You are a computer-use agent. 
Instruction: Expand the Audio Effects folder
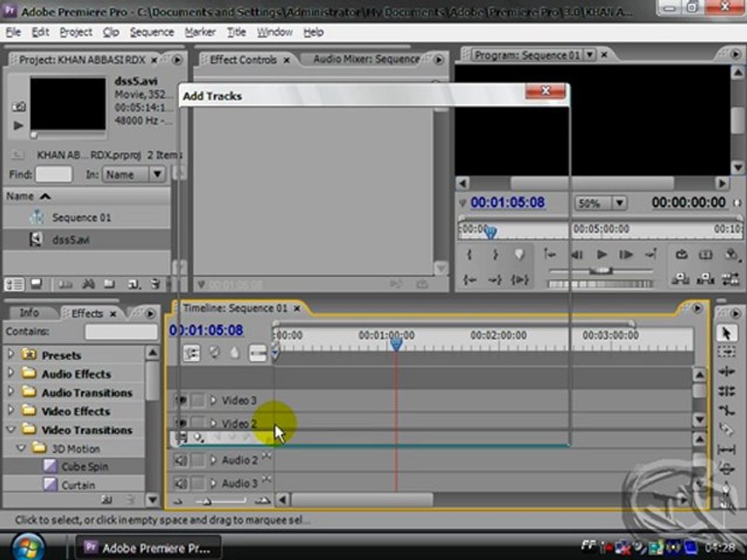(x=10, y=373)
